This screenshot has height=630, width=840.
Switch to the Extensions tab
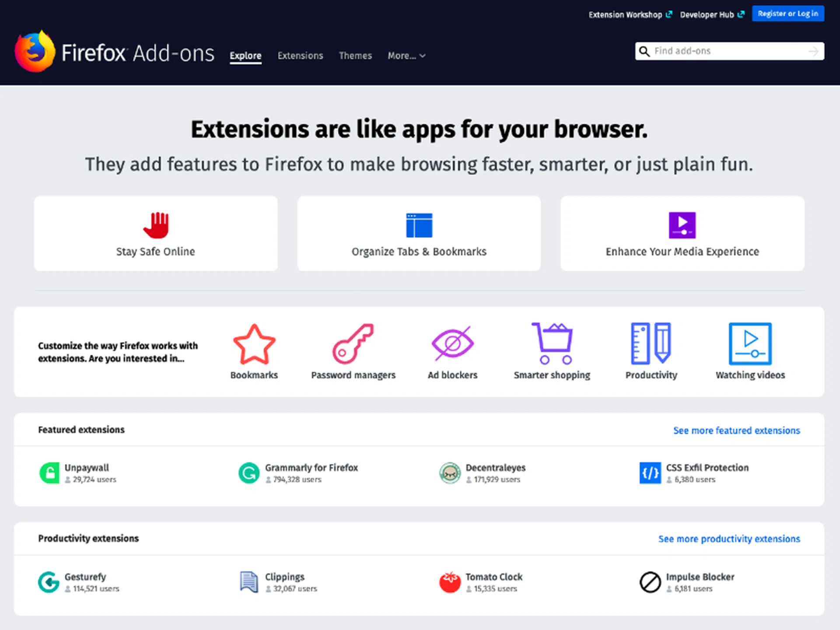(x=300, y=56)
